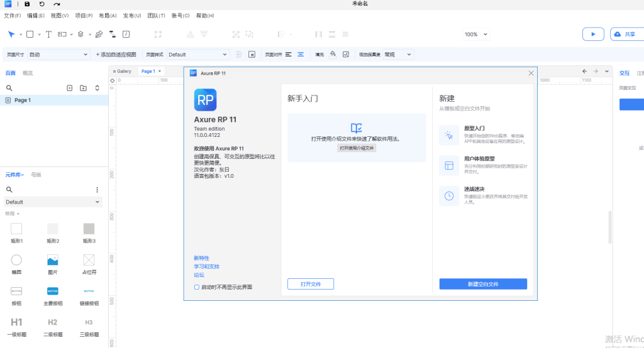644x348 pixels.
Task: Open the tab list chevron dropdown
Action: click(x=607, y=72)
